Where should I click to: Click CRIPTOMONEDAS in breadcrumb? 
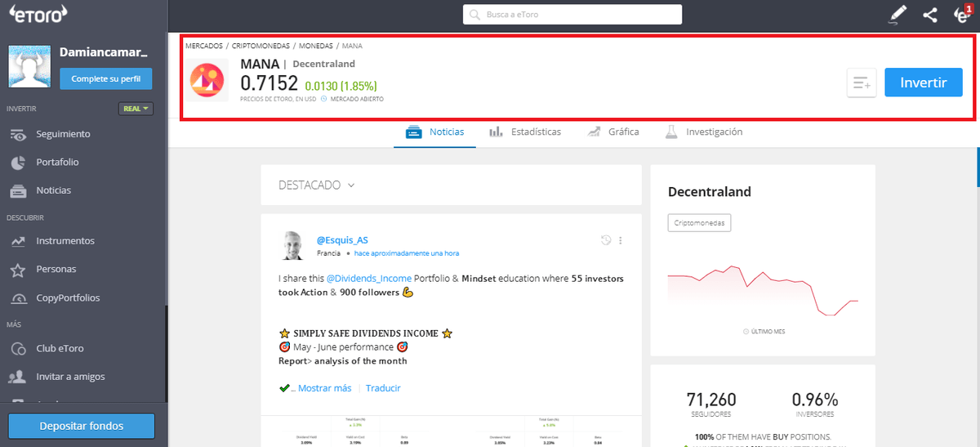coord(261,47)
